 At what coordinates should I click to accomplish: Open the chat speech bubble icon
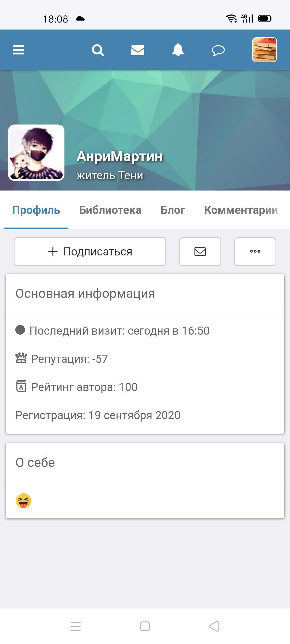click(218, 50)
